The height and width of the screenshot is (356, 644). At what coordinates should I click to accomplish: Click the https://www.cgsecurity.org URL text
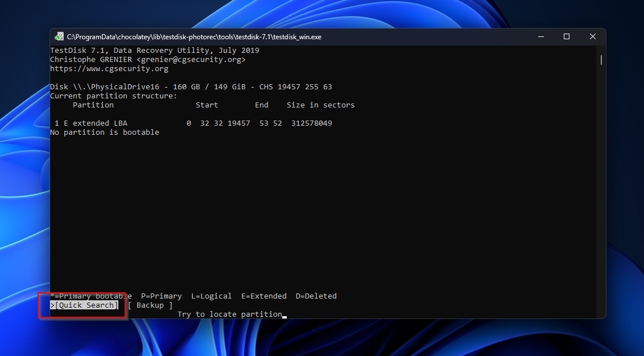point(109,69)
